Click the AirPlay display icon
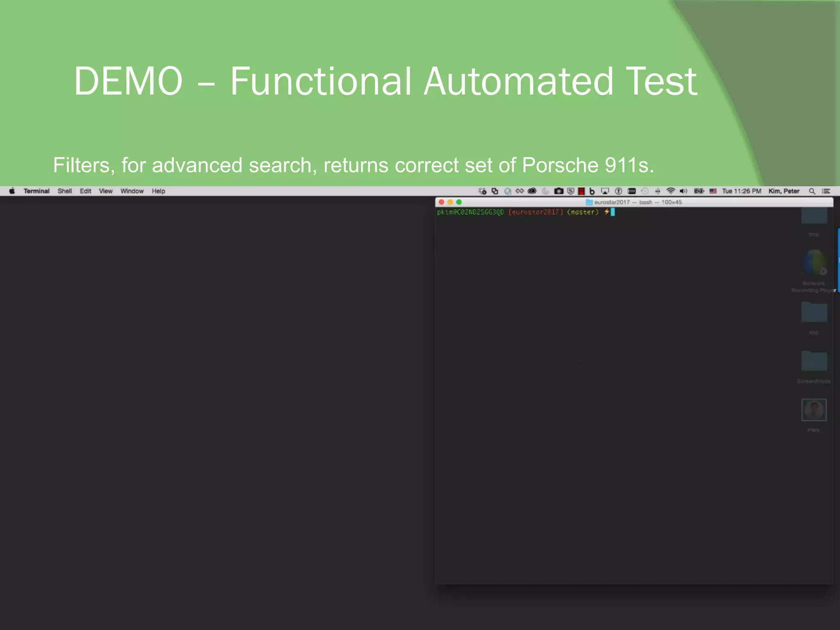840x630 pixels. (x=605, y=191)
